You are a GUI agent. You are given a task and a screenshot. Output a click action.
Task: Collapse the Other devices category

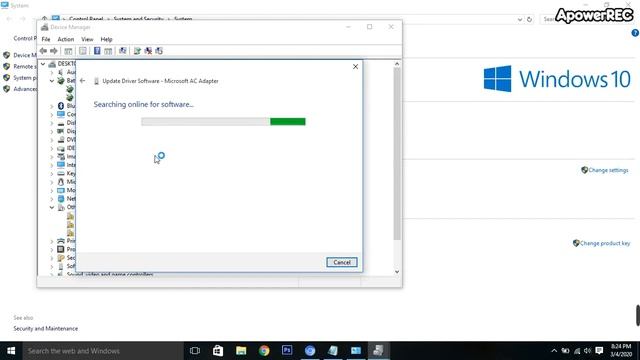click(x=52, y=207)
